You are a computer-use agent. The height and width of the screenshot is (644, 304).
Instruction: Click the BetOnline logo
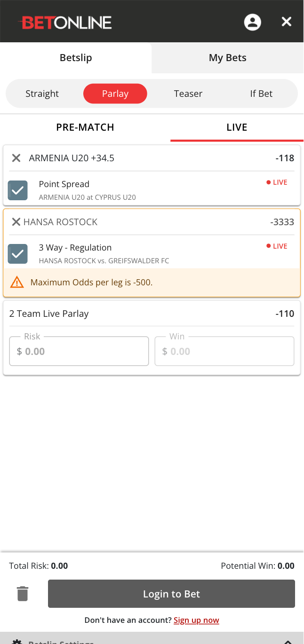tap(65, 23)
